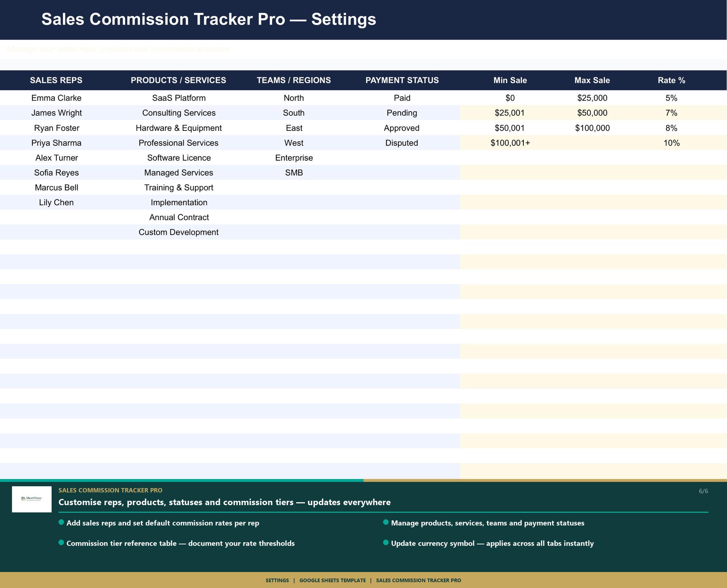
Task: Select the $25,001 minimum sale cell
Action: coord(510,113)
